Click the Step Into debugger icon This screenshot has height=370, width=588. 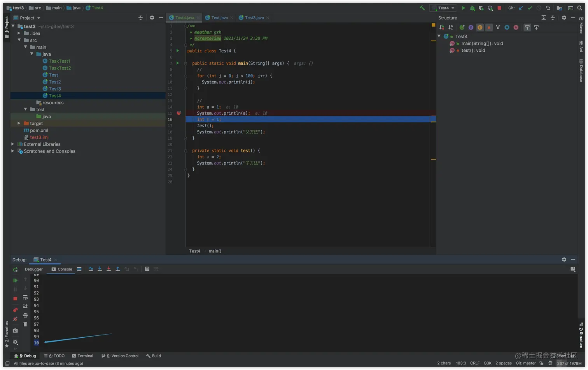(100, 269)
